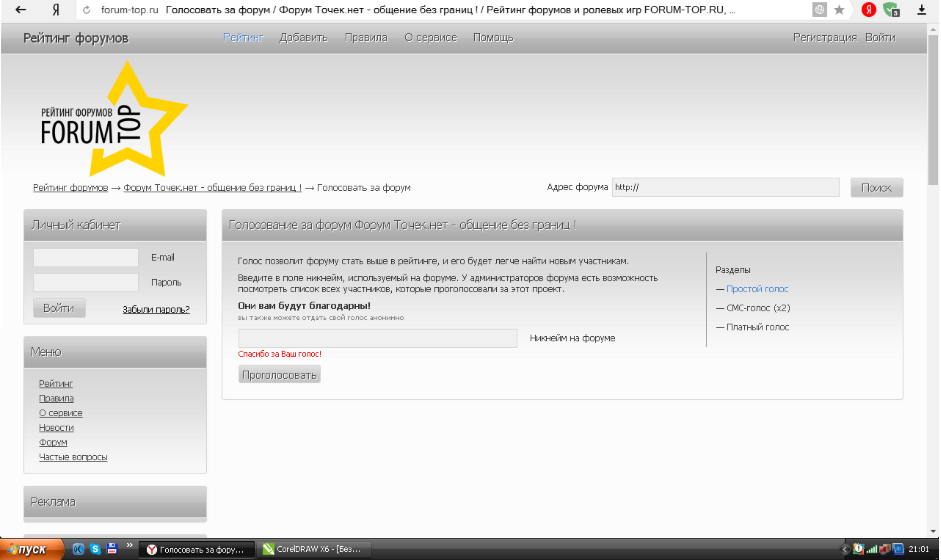The height and width of the screenshot is (560, 941).
Task: Click the page vertical scrollbar thumb
Action: [x=933, y=109]
